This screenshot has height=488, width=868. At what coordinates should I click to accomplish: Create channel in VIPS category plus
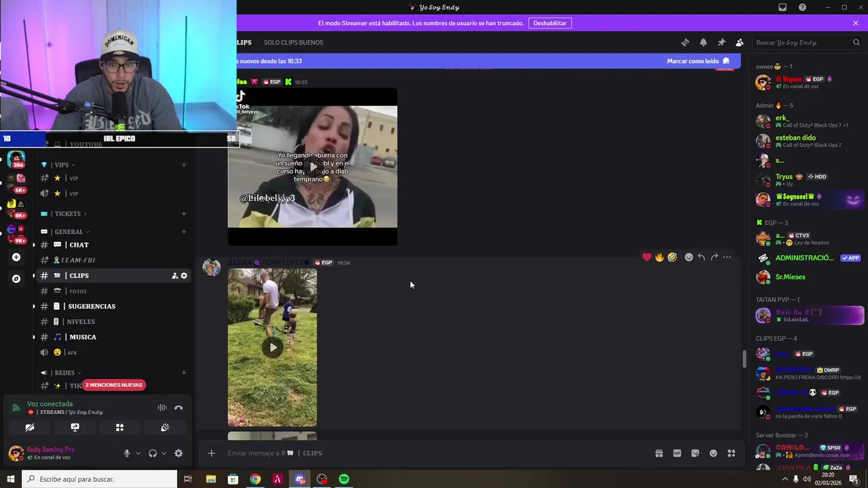tap(184, 165)
